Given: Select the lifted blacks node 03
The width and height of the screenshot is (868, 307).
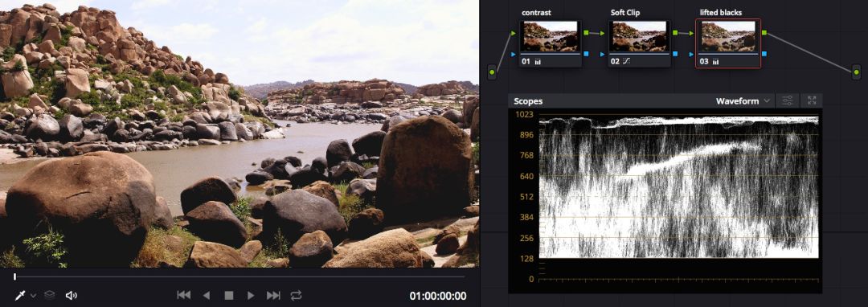Looking at the screenshot, I should tap(728, 43).
